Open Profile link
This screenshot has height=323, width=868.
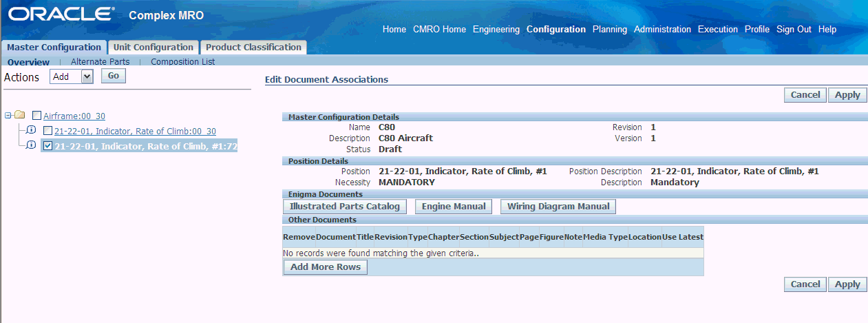point(757,30)
